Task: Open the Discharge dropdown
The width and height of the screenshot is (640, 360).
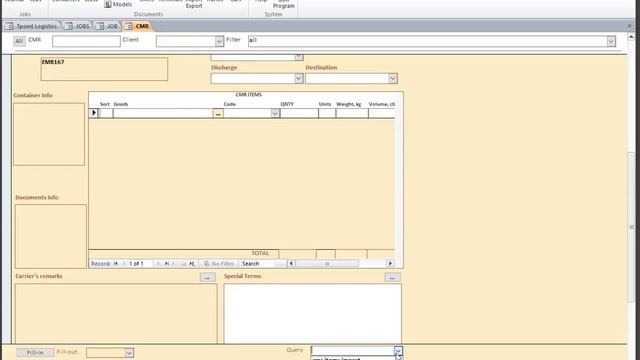Action: (x=298, y=78)
